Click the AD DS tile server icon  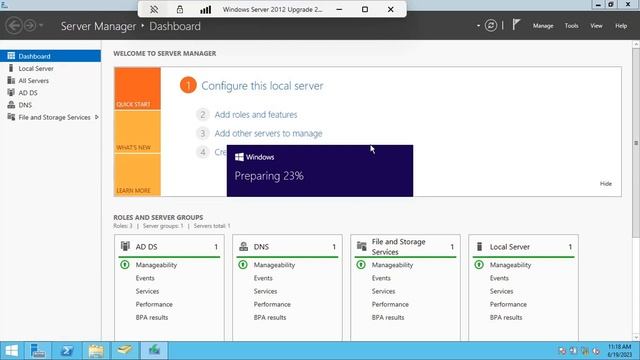125,246
